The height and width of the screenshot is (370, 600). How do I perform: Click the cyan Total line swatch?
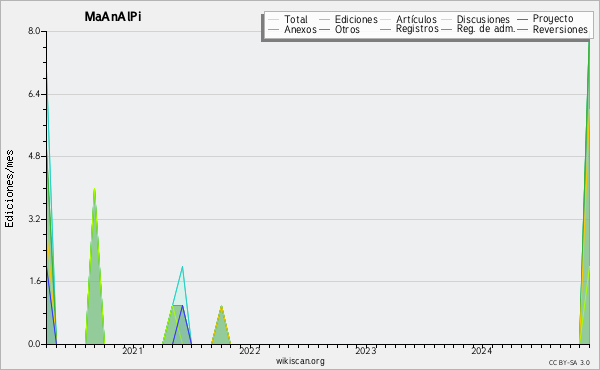(274, 20)
